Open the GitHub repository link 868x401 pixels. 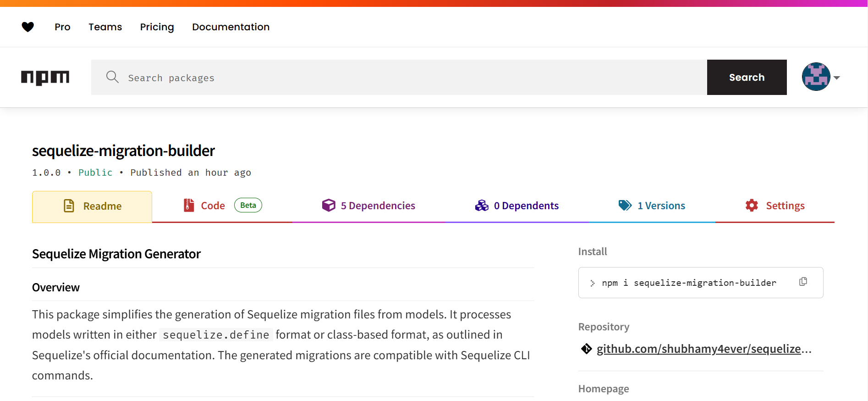pos(703,349)
